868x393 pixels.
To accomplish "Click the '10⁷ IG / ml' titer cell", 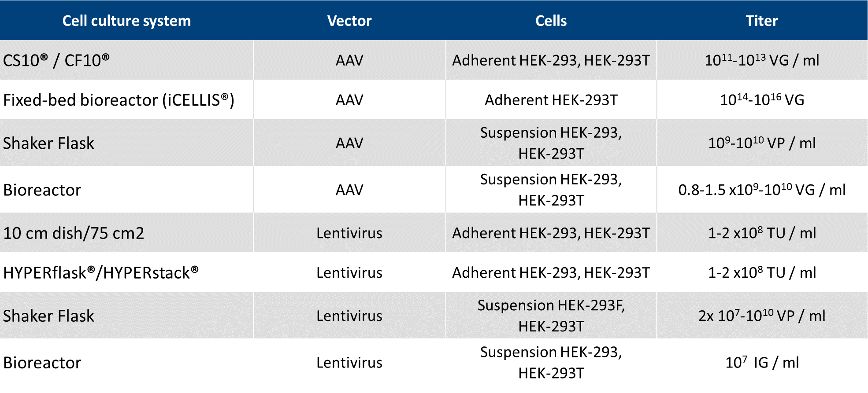I will click(x=762, y=362).
